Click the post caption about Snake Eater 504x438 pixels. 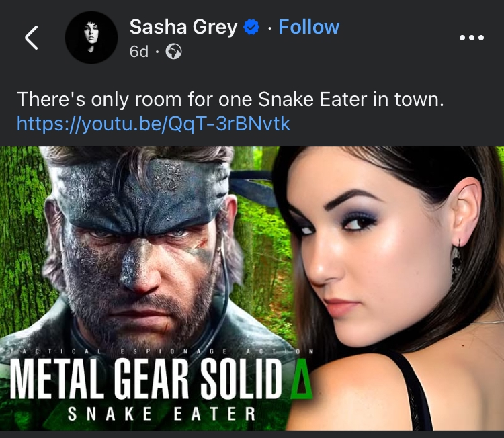pos(230,99)
